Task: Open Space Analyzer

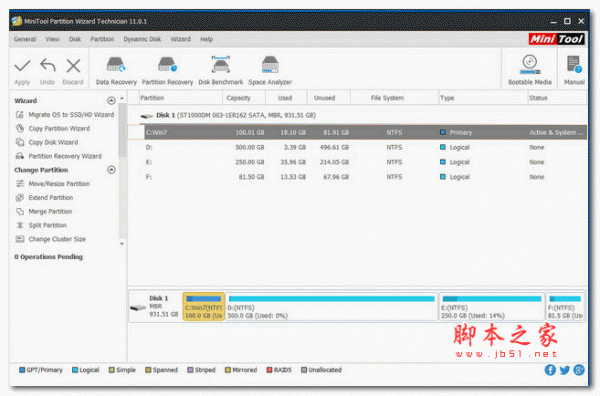Action: click(x=270, y=71)
